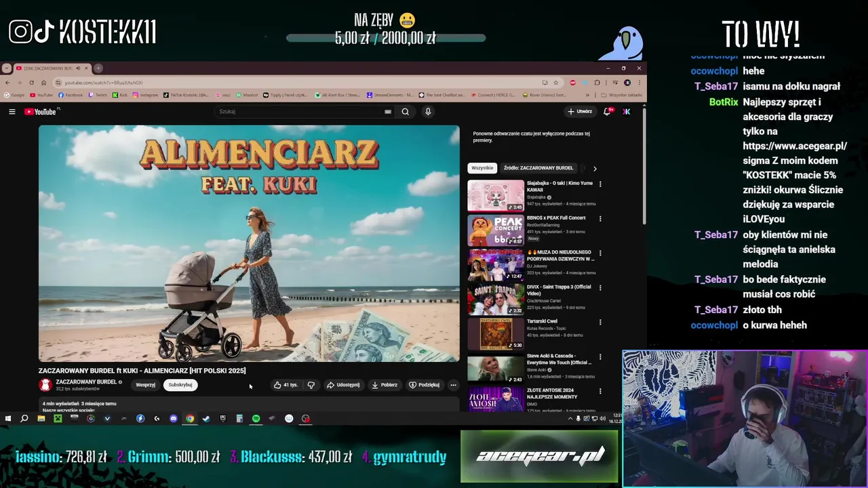Like the video with 41 tys. thumbs up
The height and width of the screenshot is (488, 868).
pos(286,385)
